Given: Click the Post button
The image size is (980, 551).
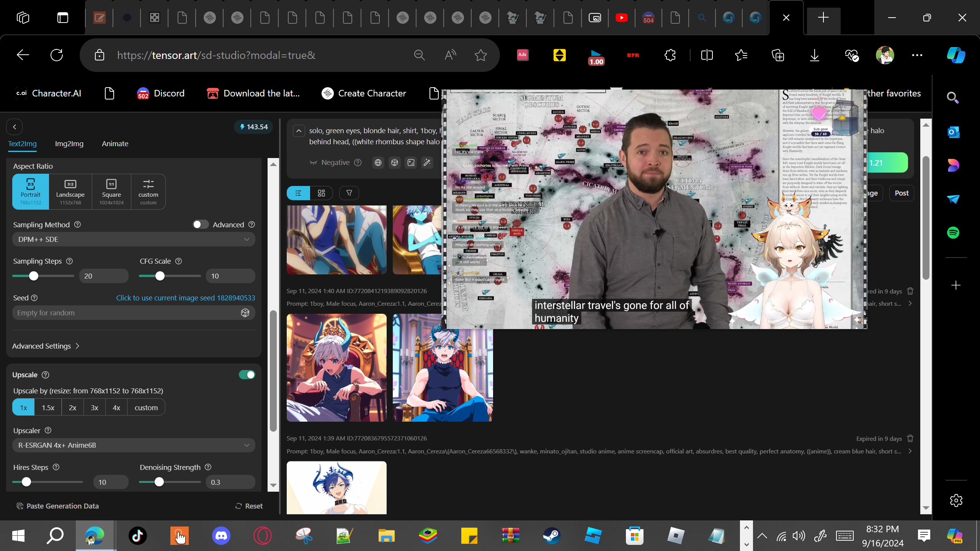Looking at the screenshot, I should tap(902, 193).
